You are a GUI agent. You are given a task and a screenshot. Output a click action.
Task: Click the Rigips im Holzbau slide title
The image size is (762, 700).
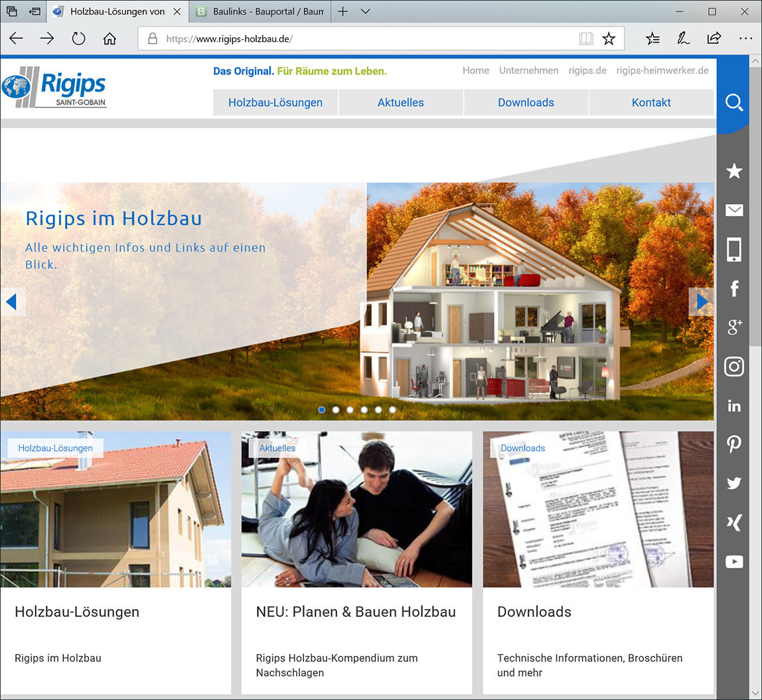coord(114,219)
